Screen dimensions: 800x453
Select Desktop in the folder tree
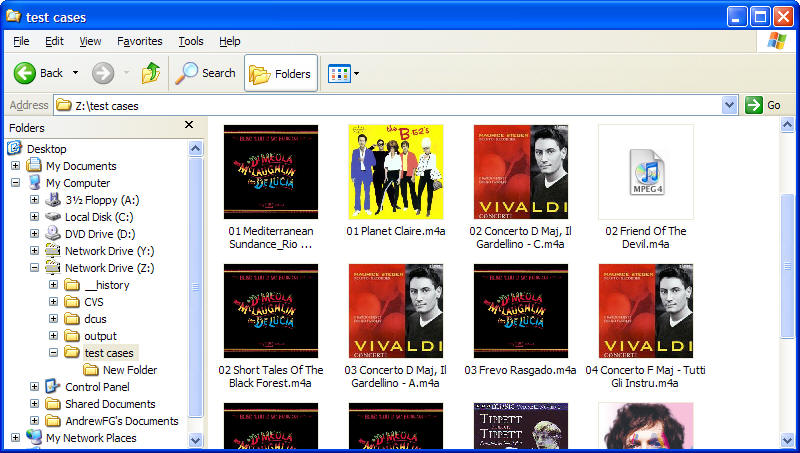[x=46, y=149]
